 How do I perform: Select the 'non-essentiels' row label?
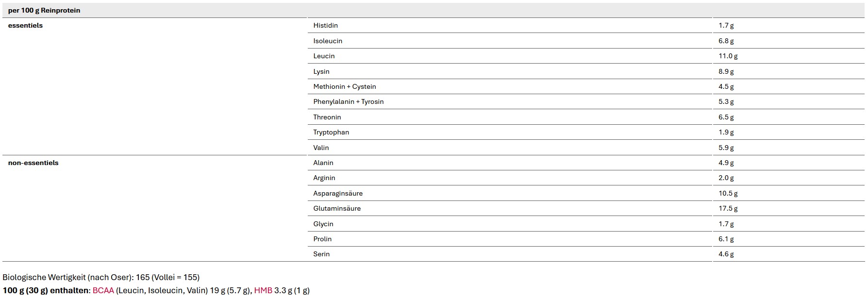point(33,163)
